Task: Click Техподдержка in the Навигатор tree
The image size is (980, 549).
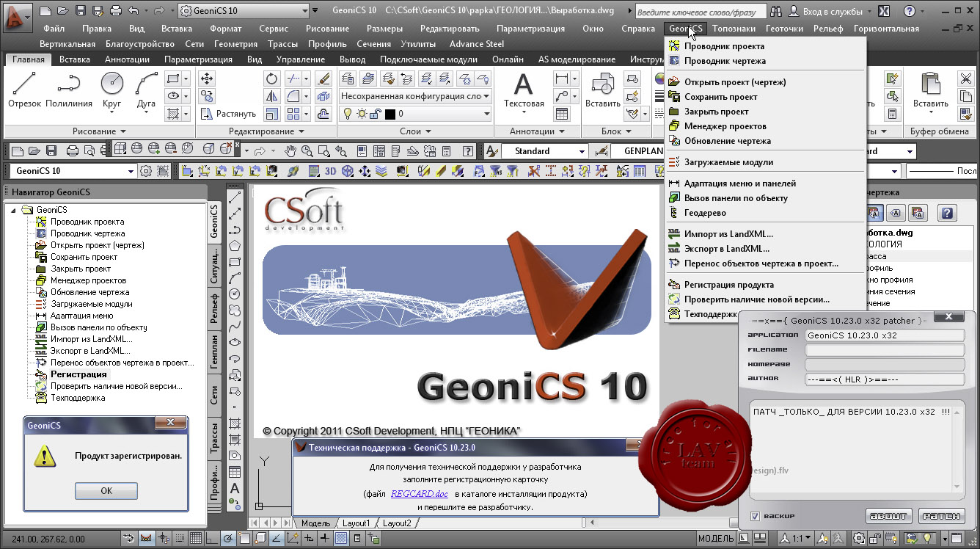Action: pos(77,398)
